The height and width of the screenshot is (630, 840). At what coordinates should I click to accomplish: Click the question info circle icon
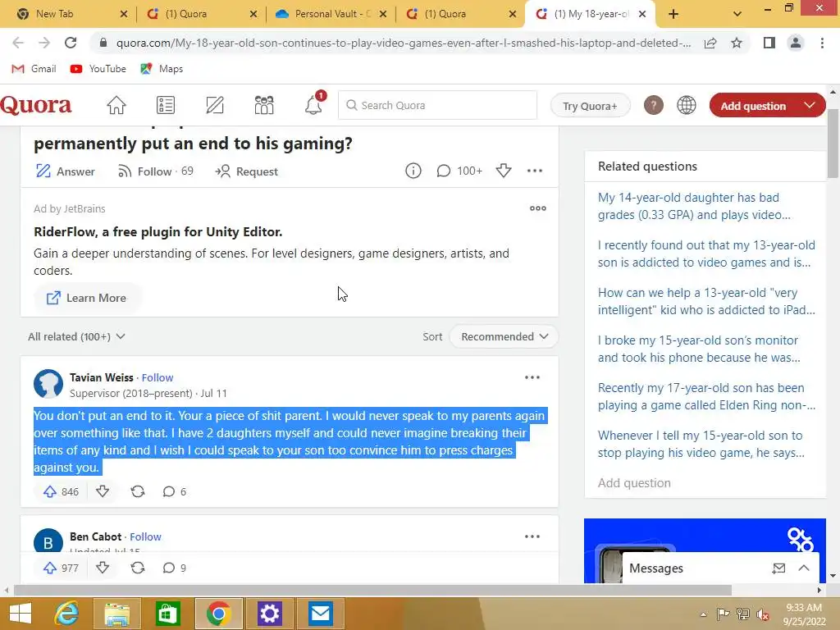[x=413, y=171]
